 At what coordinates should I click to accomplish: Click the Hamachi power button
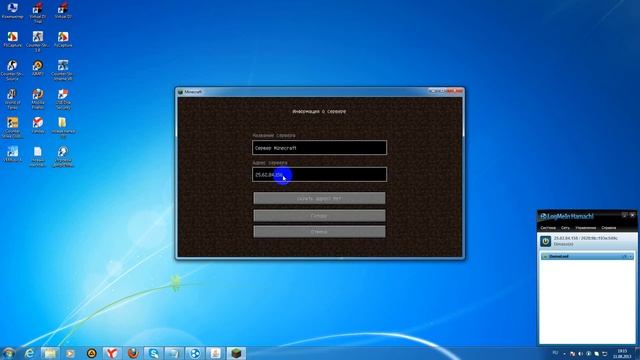546,241
